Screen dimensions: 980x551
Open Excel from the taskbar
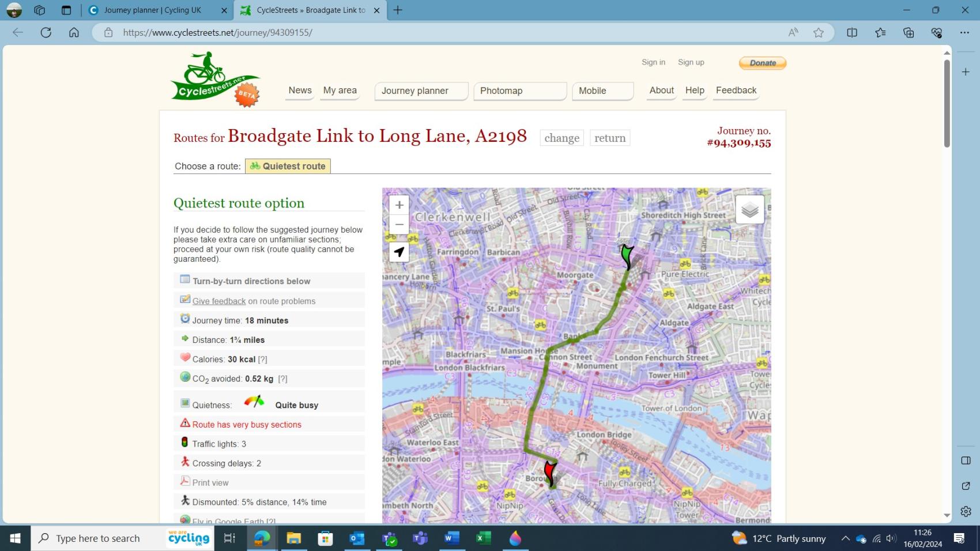pos(483,538)
